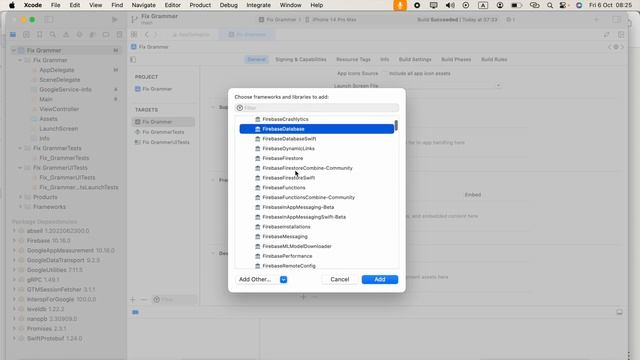Open the Product menu

(x=200, y=5)
